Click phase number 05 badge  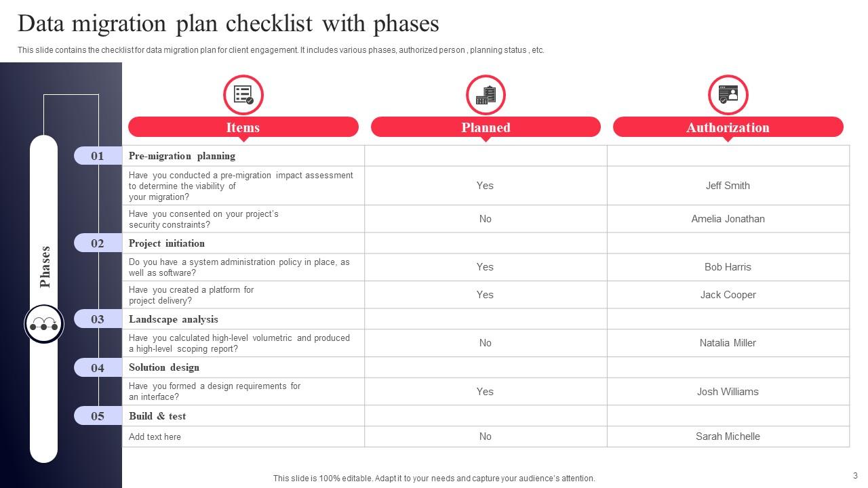click(98, 416)
